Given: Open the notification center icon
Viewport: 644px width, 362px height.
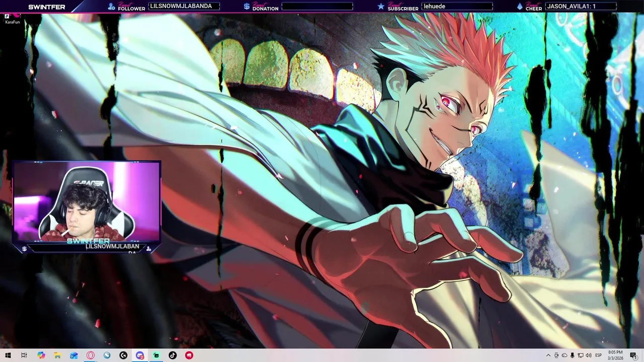Looking at the screenshot, I should coord(633,355).
